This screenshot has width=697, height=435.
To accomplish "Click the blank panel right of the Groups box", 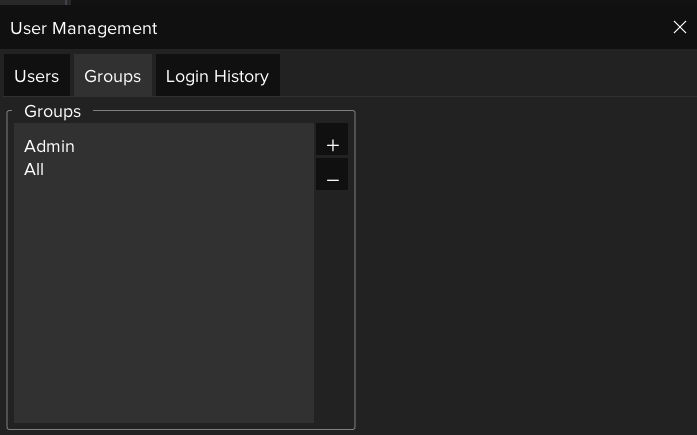I will (x=525, y=270).
